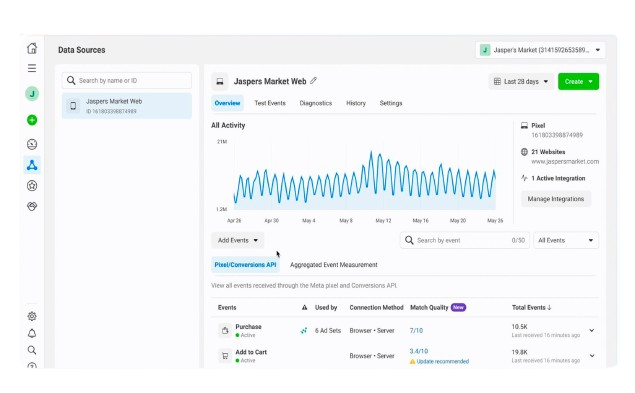Screen dimensions: 635x393
Task: Open the Jasper's Market account selector
Action: 540,50
